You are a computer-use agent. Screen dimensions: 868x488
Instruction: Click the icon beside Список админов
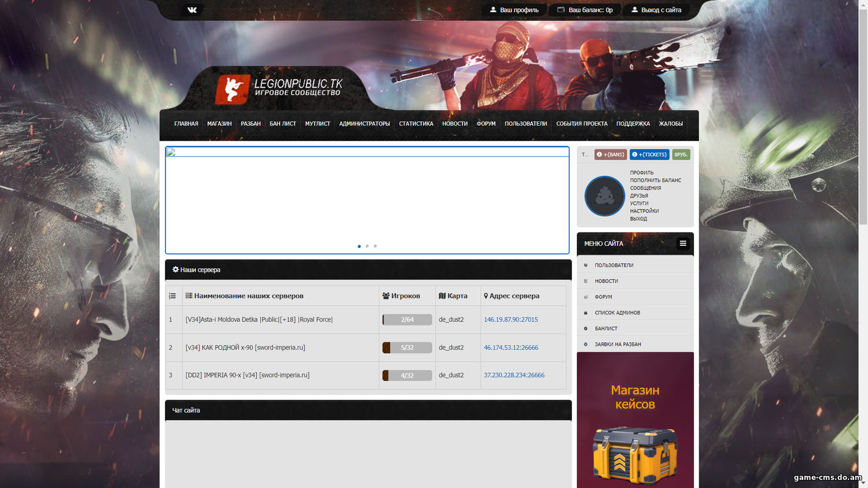(x=586, y=313)
